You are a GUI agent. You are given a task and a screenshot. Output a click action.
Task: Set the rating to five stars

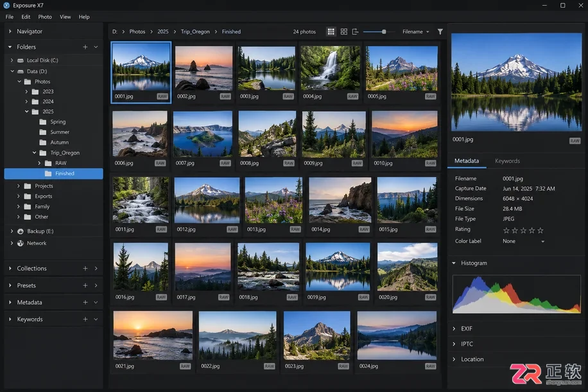click(x=540, y=230)
